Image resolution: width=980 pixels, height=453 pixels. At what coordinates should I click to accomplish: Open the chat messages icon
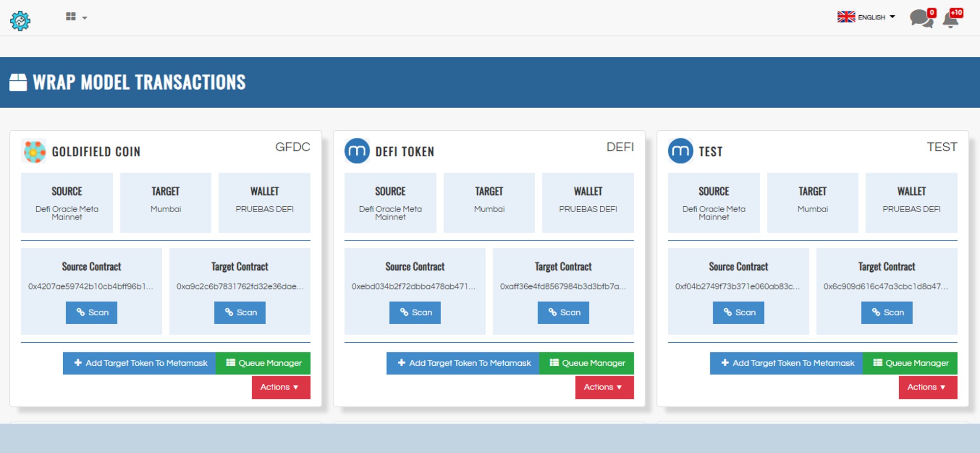[x=921, y=19]
